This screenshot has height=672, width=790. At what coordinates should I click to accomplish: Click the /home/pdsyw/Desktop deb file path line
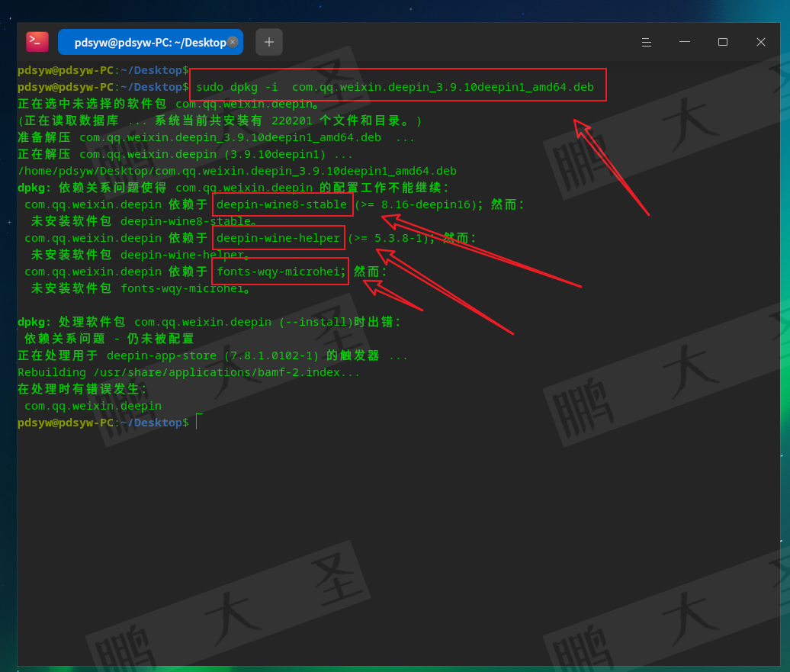(236, 171)
